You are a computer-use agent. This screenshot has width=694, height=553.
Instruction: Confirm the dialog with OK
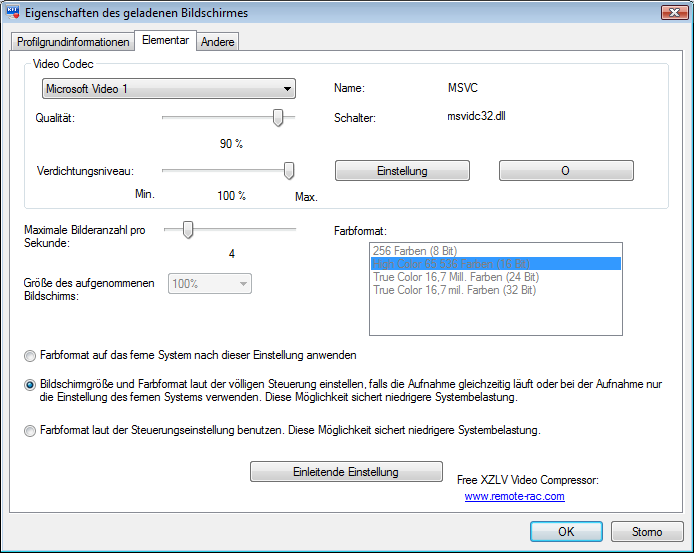pos(566,531)
